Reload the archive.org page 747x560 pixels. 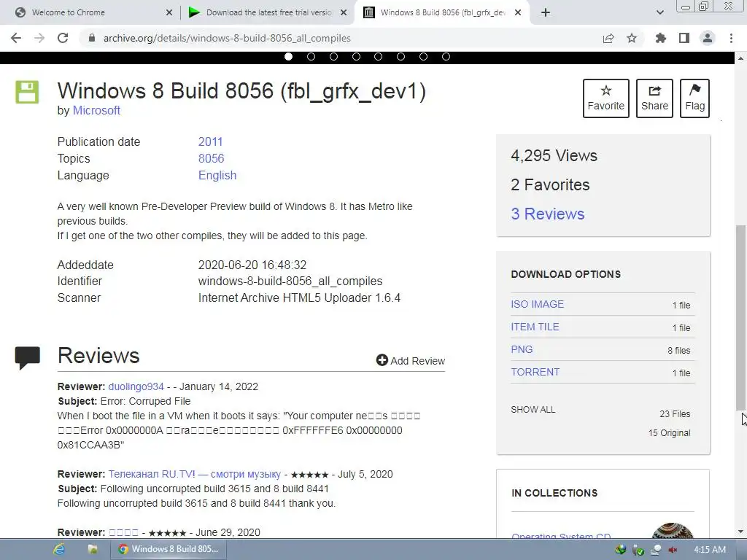[63, 38]
